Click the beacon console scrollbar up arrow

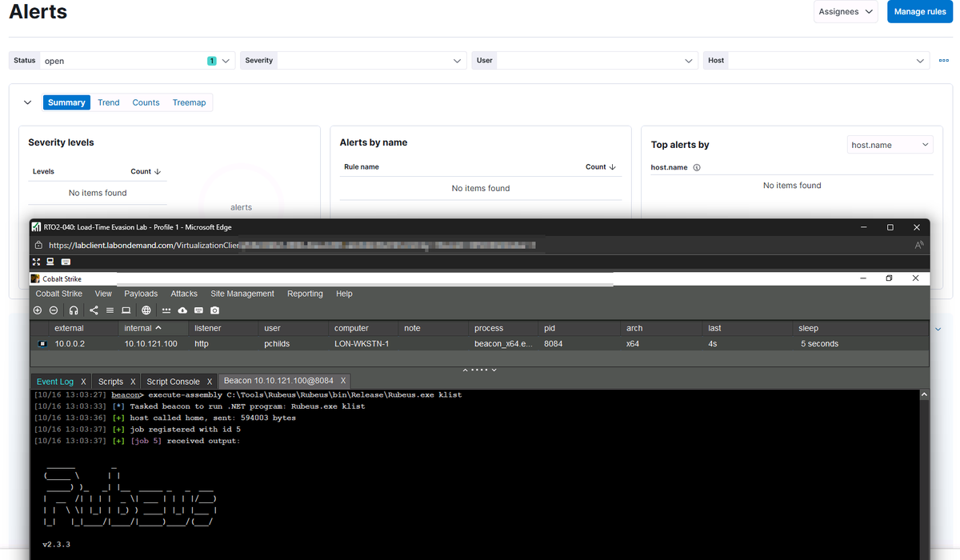[x=925, y=395]
